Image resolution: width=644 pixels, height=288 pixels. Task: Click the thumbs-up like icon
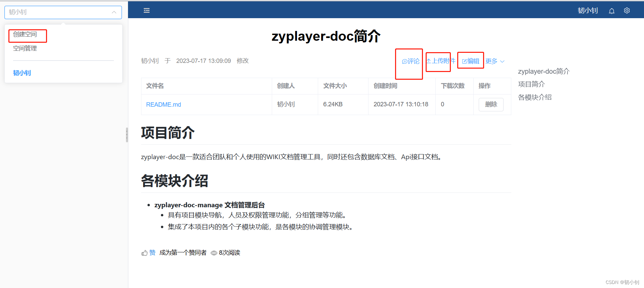[x=144, y=253]
